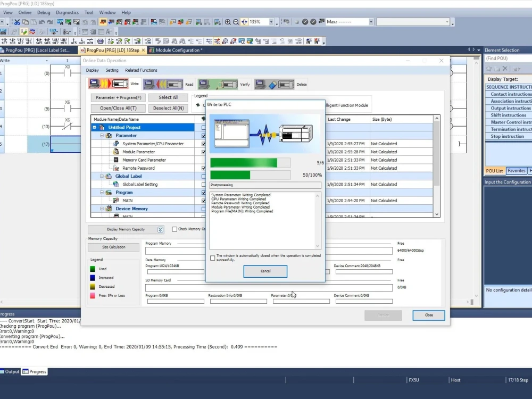Click the Write mode icon in Online Data Operation
Viewport: 532px width, 399px height.
(109, 84)
